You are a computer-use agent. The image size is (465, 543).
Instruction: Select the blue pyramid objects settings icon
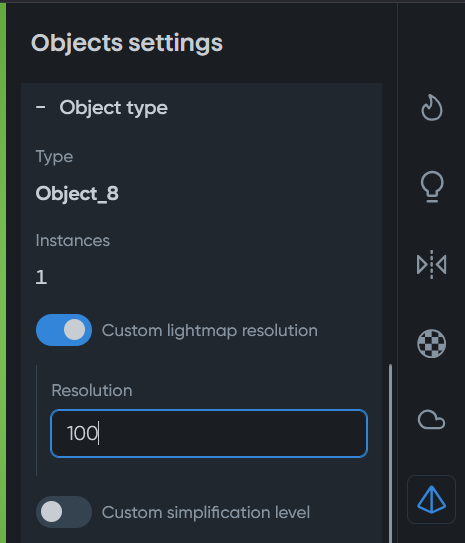[x=431, y=499]
